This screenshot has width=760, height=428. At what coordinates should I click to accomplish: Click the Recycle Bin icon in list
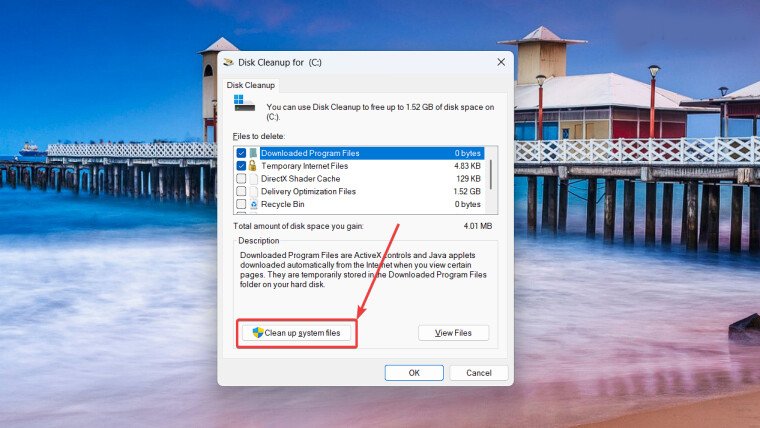click(x=253, y=204)
